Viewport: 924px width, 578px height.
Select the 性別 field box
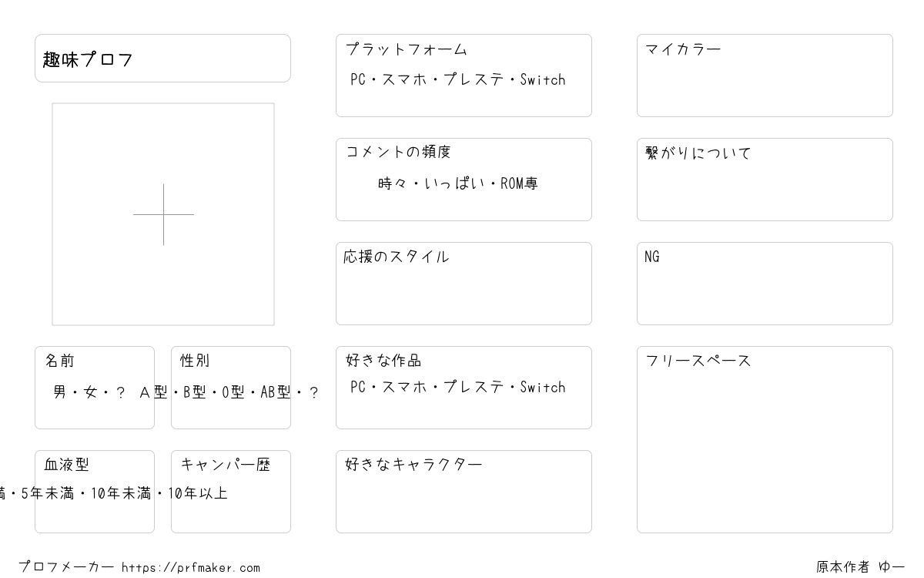click(231, 388)
